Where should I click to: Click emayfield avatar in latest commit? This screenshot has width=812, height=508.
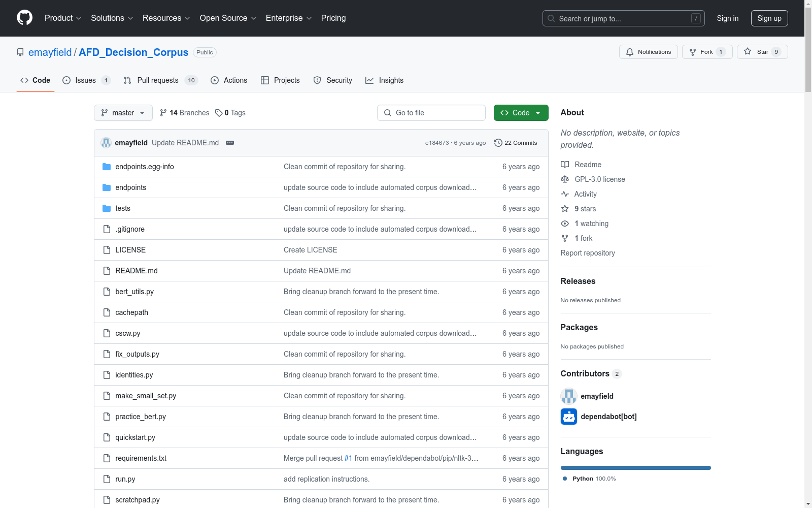pyautogui.click(x=106, y=143)
